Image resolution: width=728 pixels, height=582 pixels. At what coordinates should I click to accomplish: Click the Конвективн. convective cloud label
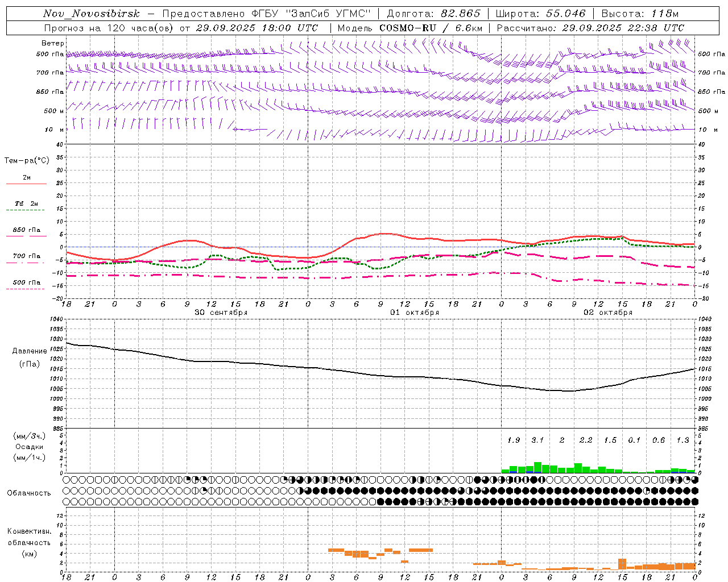point(29,531)
